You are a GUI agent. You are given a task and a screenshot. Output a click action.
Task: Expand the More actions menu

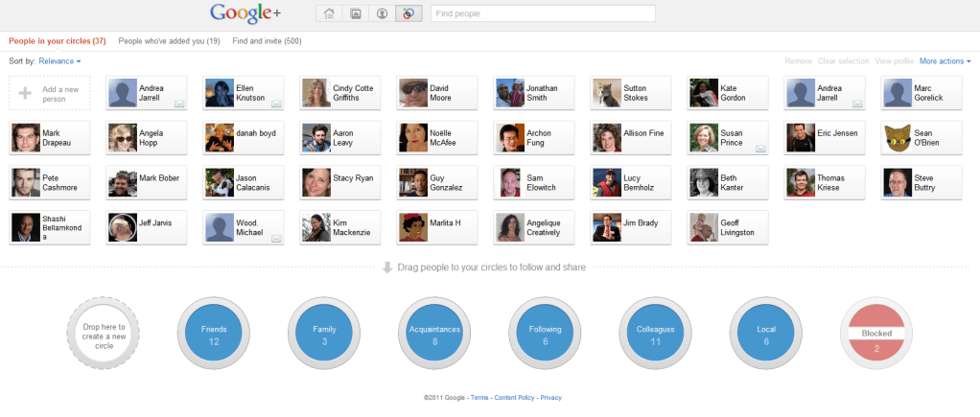(x=945, y=61)
